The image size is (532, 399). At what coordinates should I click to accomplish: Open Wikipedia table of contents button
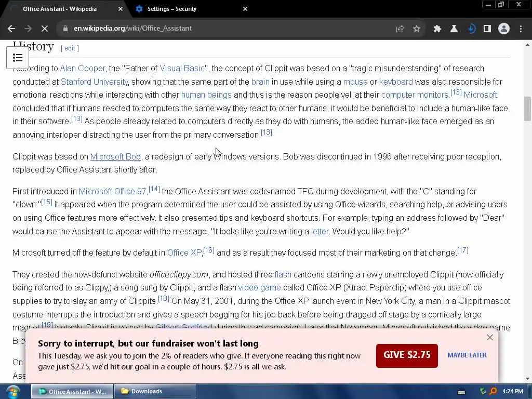(x=18, y=57)
